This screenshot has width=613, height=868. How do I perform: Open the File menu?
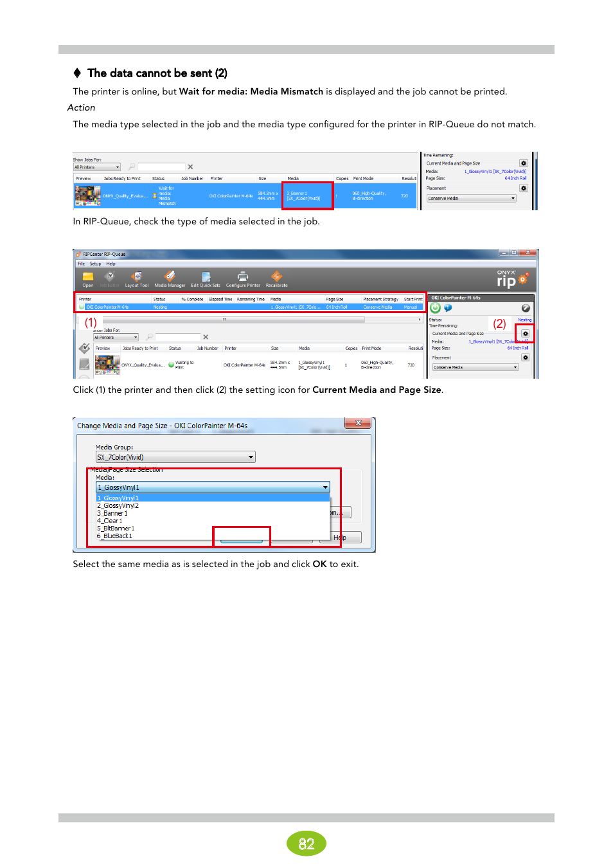click(x=82, y=264)
